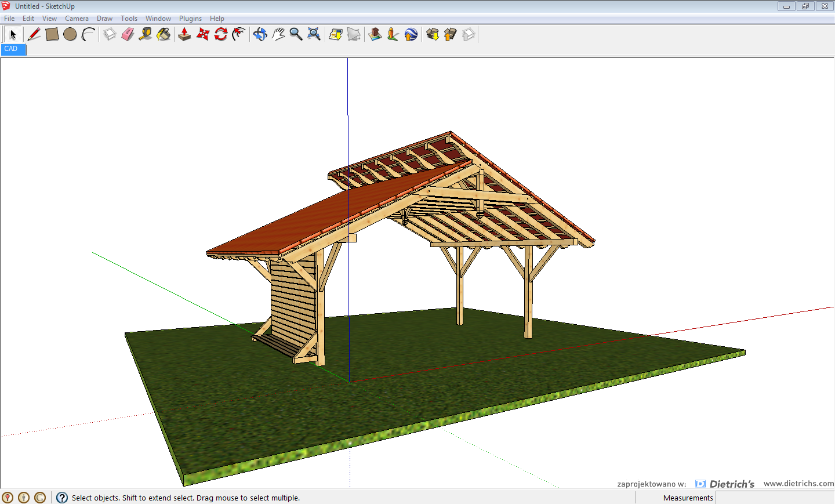Click the Make Component icon
The width and height of the screenshot is (835, 504).
(110, 34)
